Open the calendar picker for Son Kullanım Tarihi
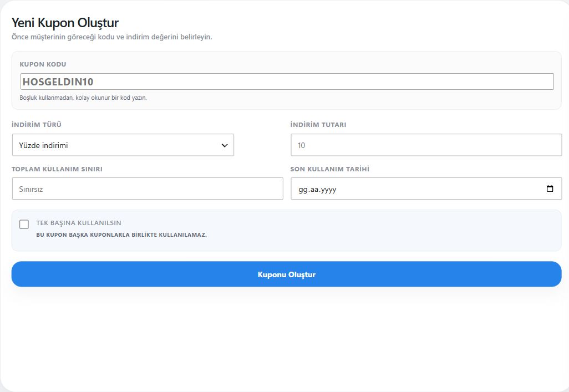 click(x=550, y=189)
